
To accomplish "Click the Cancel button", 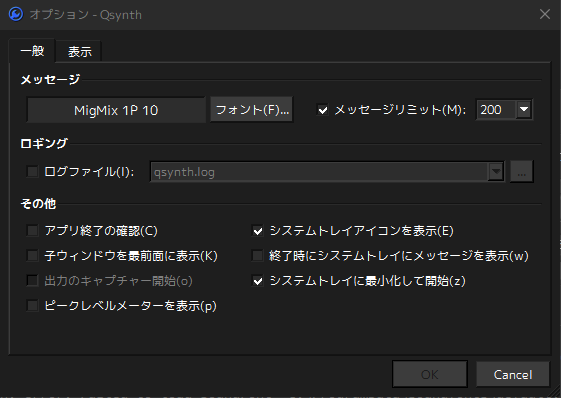I will coord(513,374).
